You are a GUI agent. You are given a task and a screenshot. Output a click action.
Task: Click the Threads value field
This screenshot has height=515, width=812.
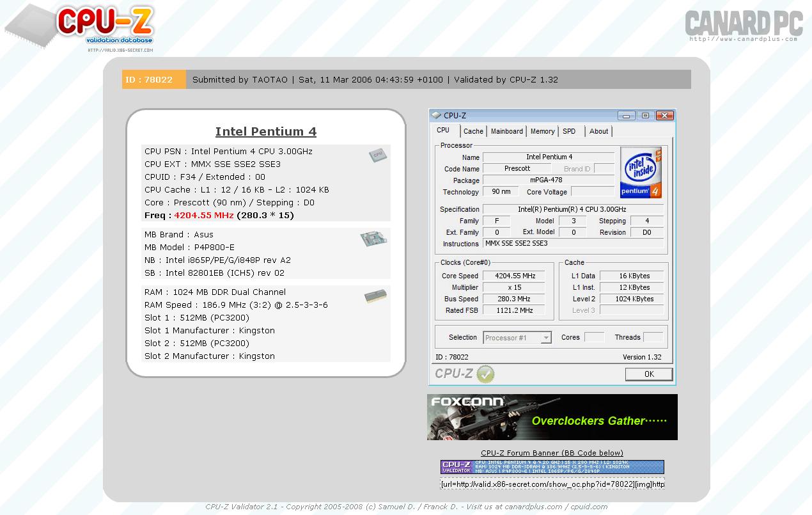[x=653, y=337]
